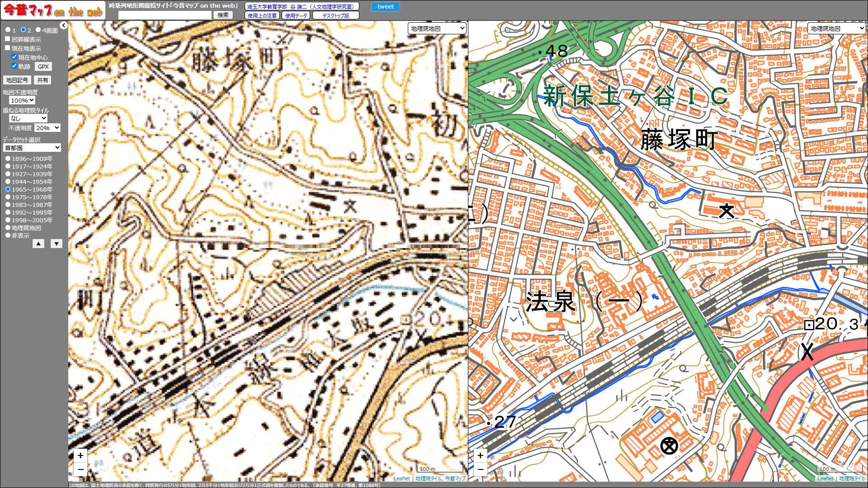The height and width of the screenshot is (488, 868).
Task: Open the 地図不透明度 100% dropdown
Action: pos(22,100)
